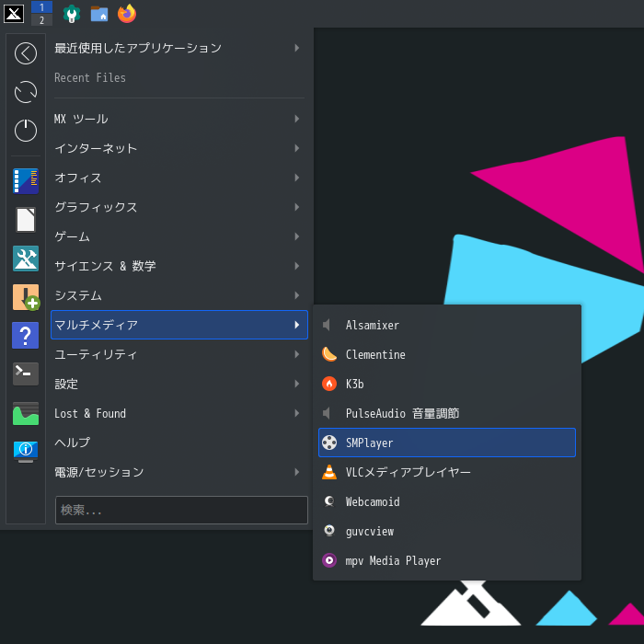644x644 pixels.
Task: Click the PulseAudio speaker icon
Action: tap(327, 413)
